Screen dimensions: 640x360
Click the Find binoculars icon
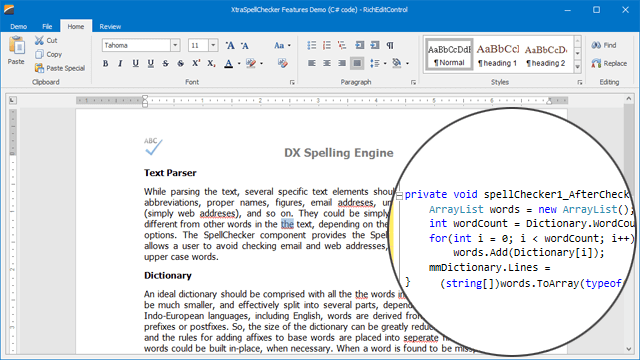coord(596,45)
